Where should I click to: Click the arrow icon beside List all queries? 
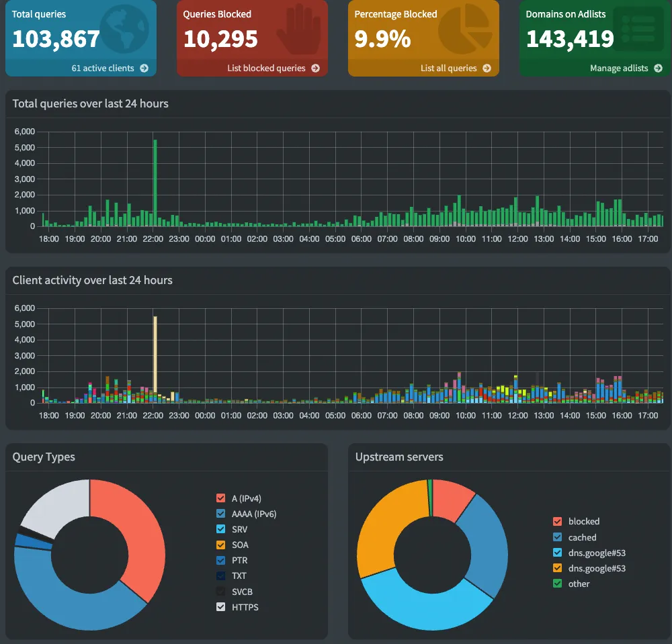tap(487, 68)
